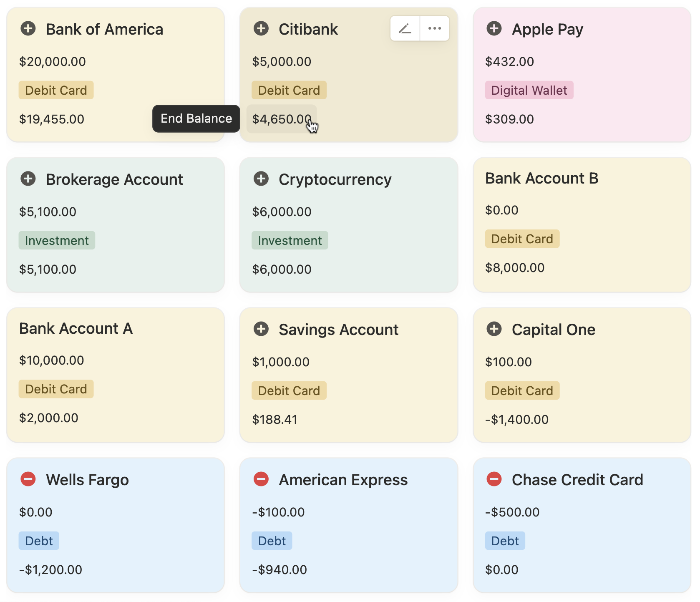Viewport: 700px width, 602px height.
Task: Click the Debit Card tag on Capital One
Action: [x=522, y=390]
